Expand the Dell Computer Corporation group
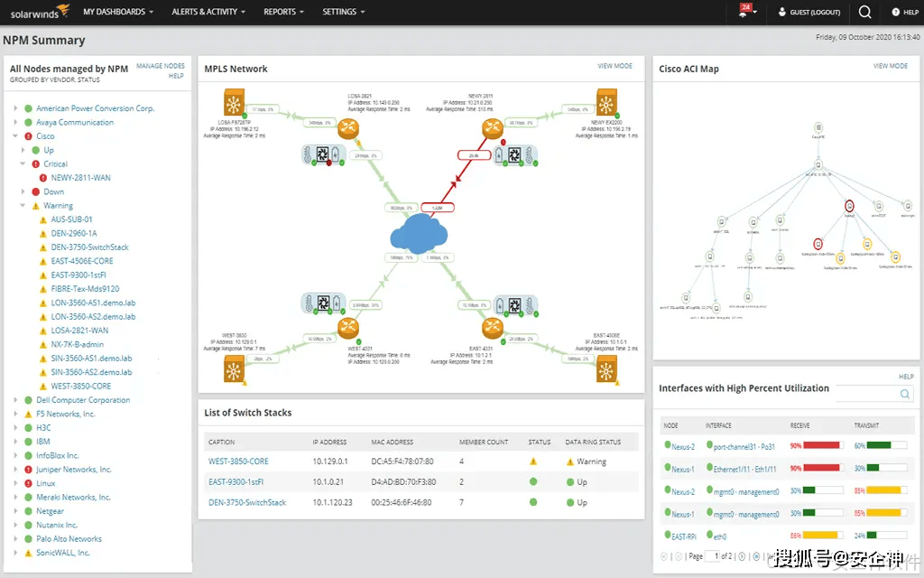Viewport: 924px width, 578px height. (15, 400)
